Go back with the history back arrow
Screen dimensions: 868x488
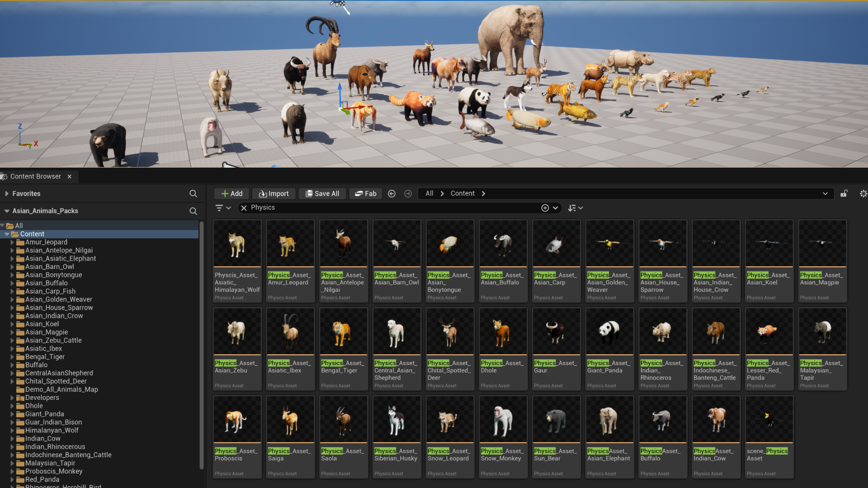tap(392, 193)
